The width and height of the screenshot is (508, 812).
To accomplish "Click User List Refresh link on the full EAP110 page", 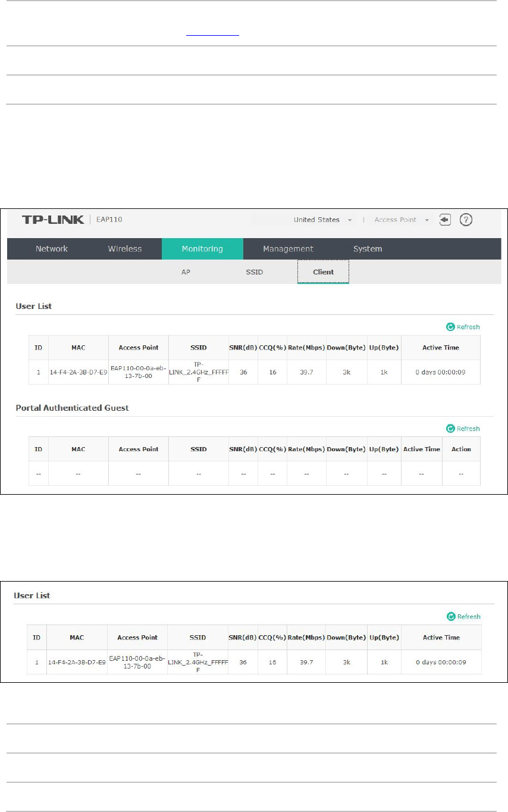I will pos(463,327).
